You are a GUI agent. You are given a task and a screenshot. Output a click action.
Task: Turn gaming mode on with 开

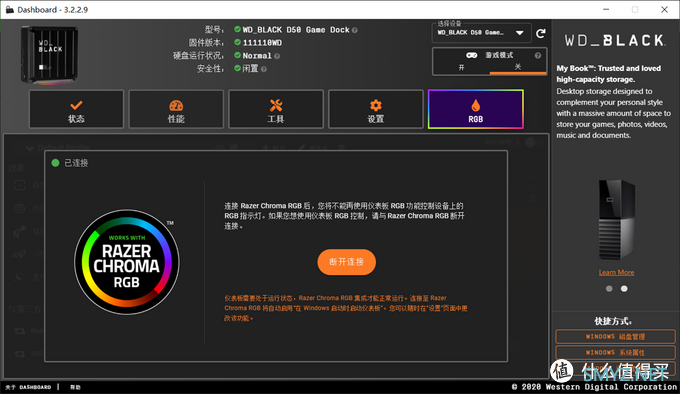click(x=461, y=67)
